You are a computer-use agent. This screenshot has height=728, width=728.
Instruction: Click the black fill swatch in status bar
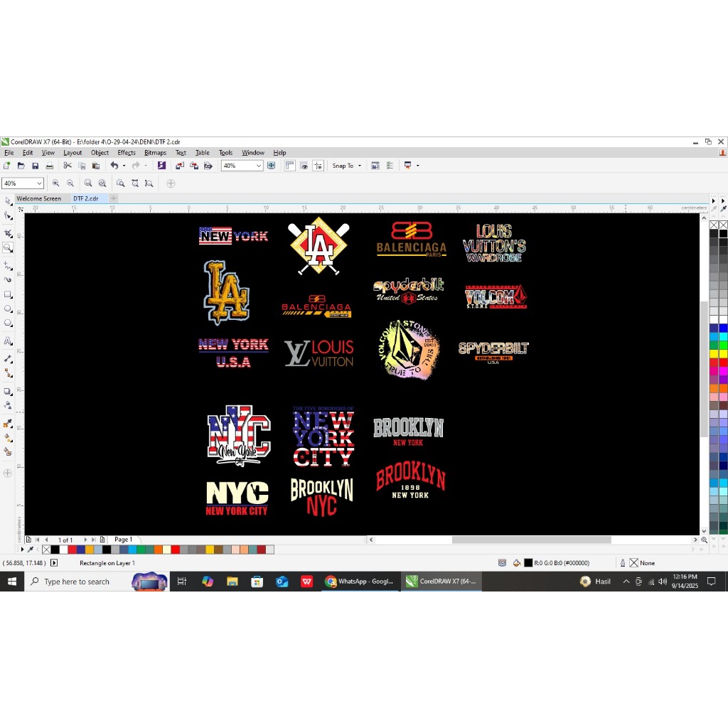tap(528, 563)
